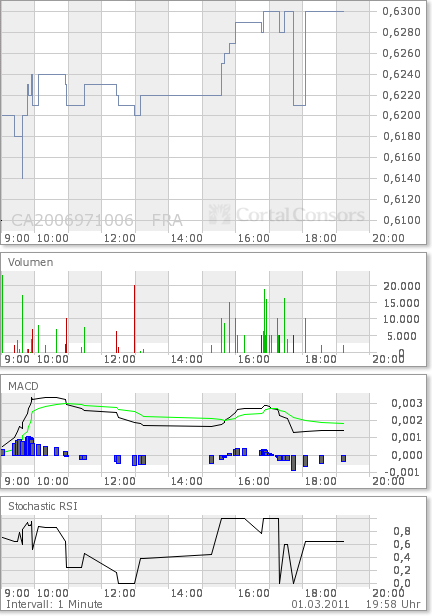
Task: Click the 0,6120 price axis value
Action: pyautogui.click(x=401, y=199)
